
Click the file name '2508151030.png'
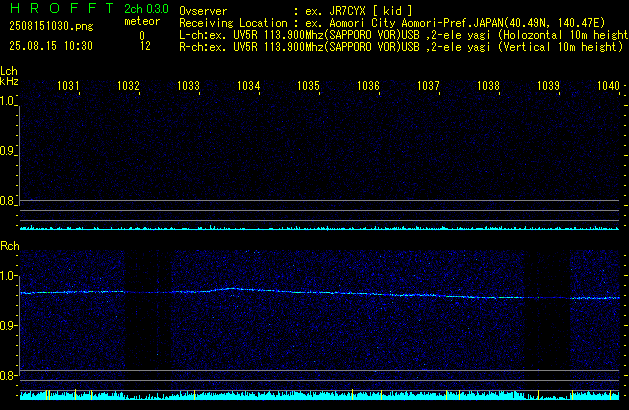(51, 26)
